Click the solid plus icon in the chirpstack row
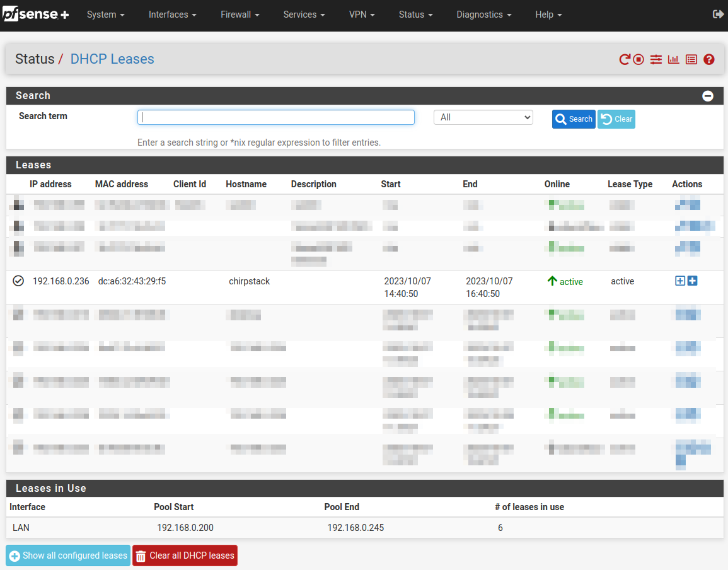The image size is (728, 570). point(692,281)
